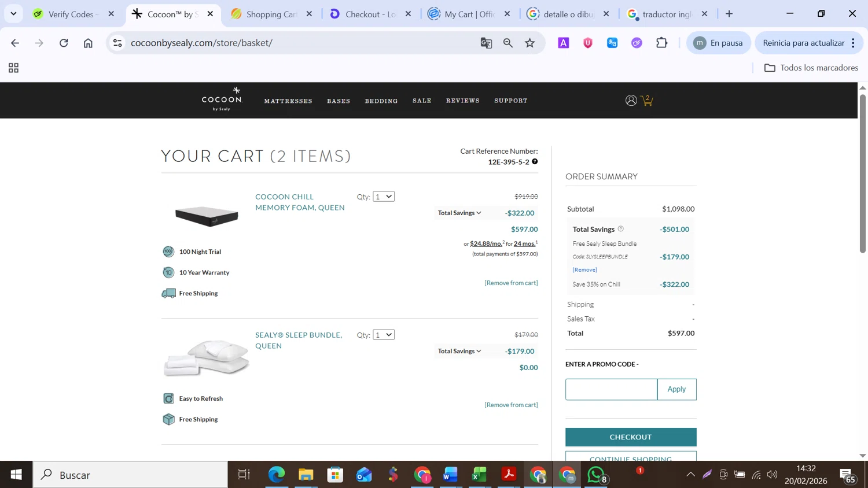
Task: Switch to the Checkout tab
Action: [370, 14]
